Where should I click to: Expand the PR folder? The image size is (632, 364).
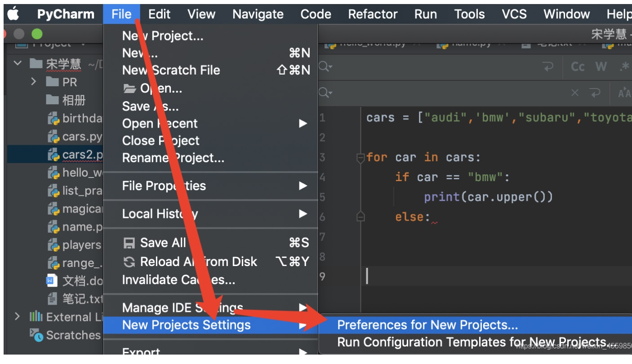[x=33, y=82]
